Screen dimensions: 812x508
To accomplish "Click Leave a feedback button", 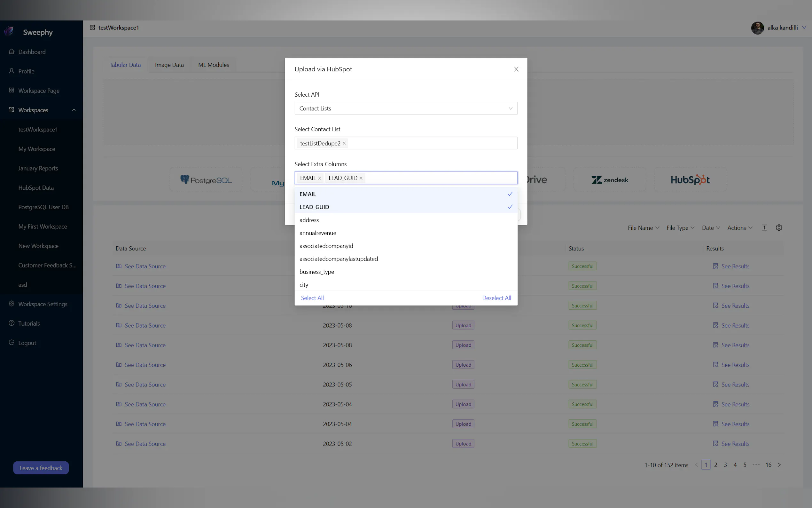I will tap(41, 468).
